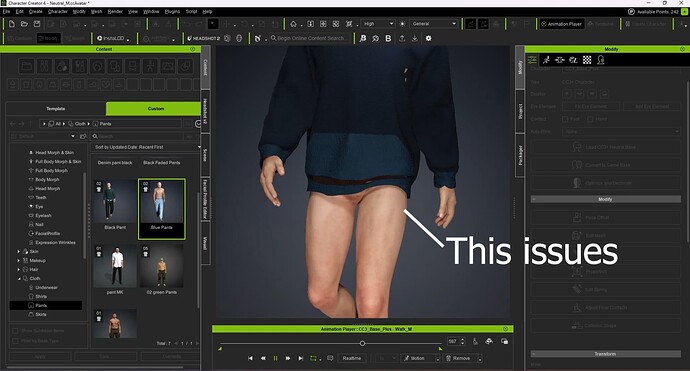Select Eyelash in content tree

[x=43, y=216]
